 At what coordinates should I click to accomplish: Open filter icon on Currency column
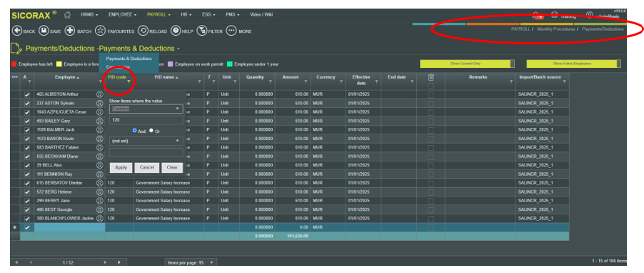click(x=341, y=82)
